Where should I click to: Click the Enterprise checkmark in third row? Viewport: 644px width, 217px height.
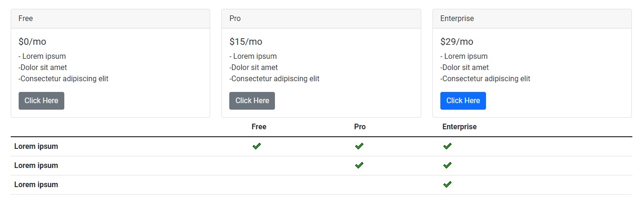(x=447, y=184)
